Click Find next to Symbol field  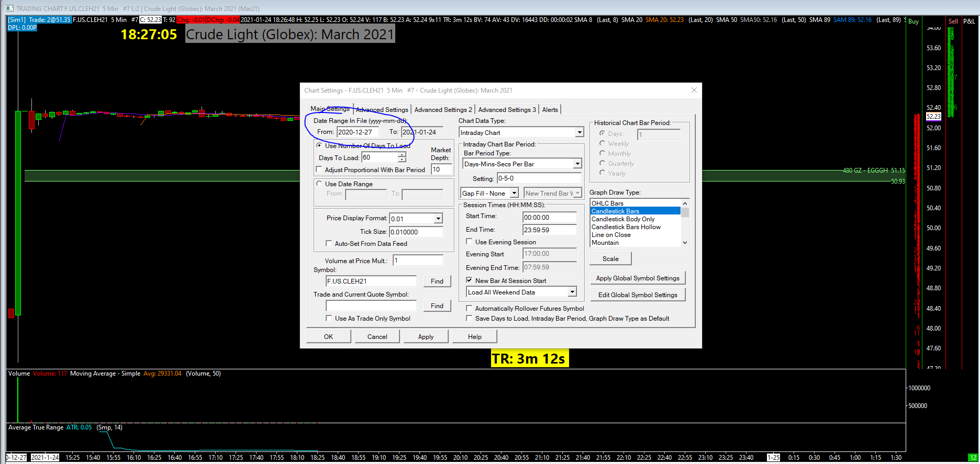pyautogui.click(x=437, y=281)
